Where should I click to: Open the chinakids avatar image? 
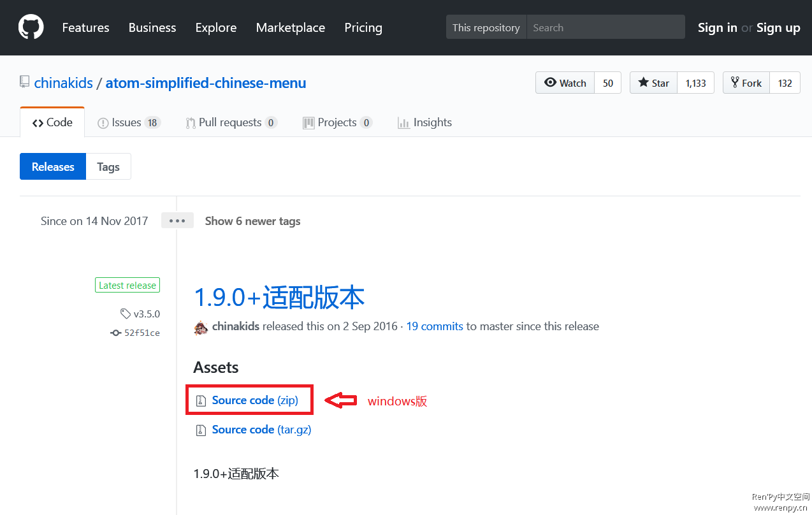201,326
